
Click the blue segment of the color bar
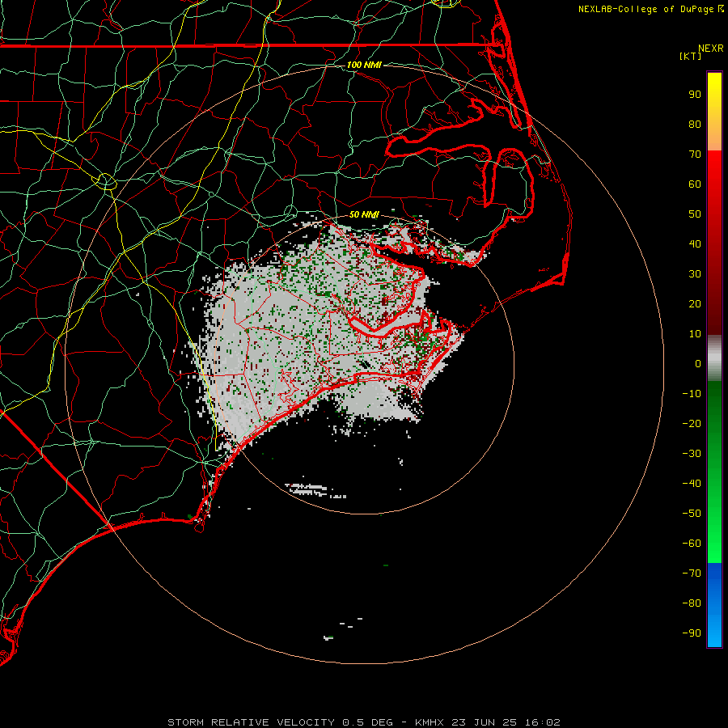point(714,605)
